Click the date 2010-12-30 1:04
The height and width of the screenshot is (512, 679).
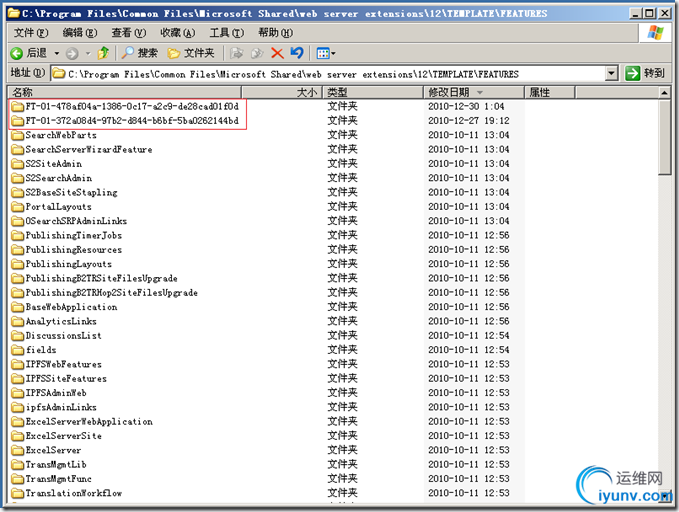[x=466, y=106]
